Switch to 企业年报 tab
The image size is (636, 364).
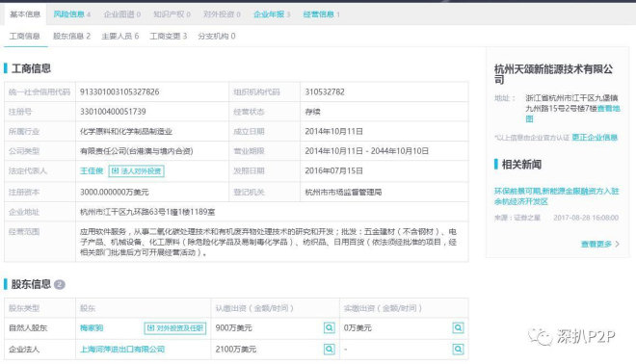tap(272, 14)
